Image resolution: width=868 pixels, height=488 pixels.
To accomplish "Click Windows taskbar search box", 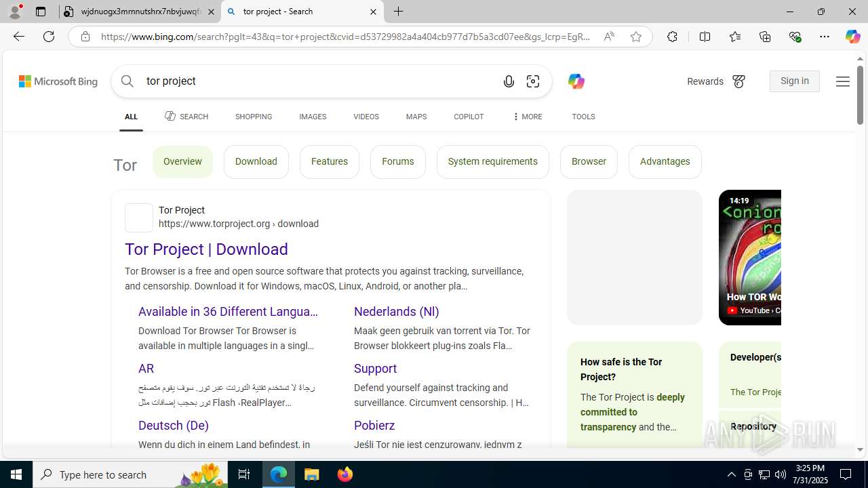I will click(x=132, y=474).
